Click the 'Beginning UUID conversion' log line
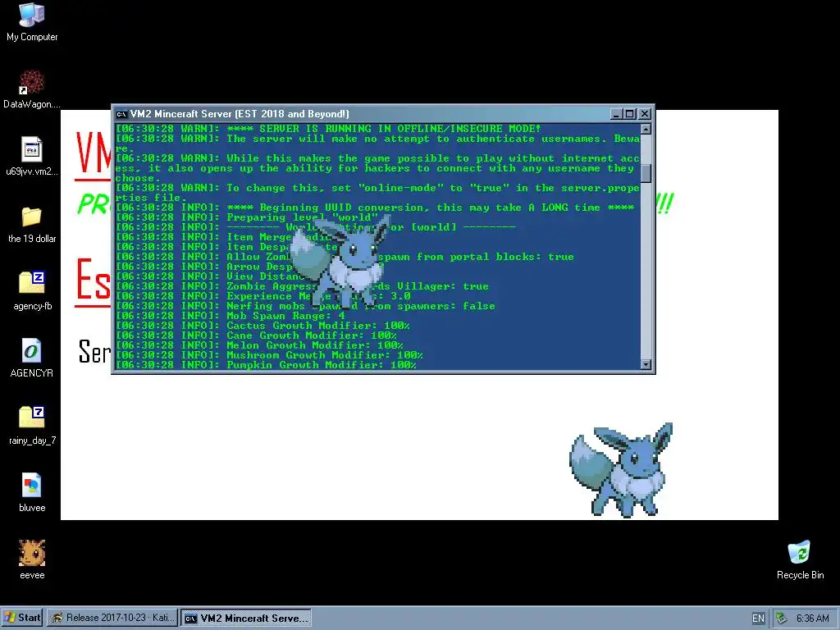840x630 pixels. (375, 208)
